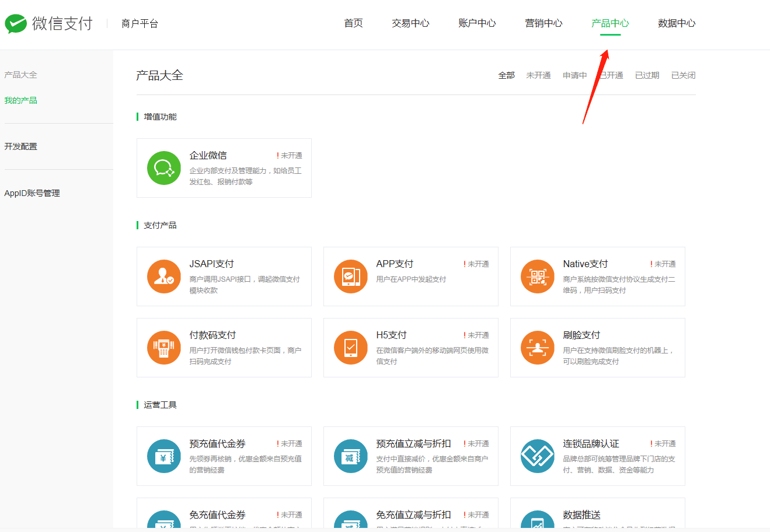Open the 预充值立减与折扣 product title

413,443
